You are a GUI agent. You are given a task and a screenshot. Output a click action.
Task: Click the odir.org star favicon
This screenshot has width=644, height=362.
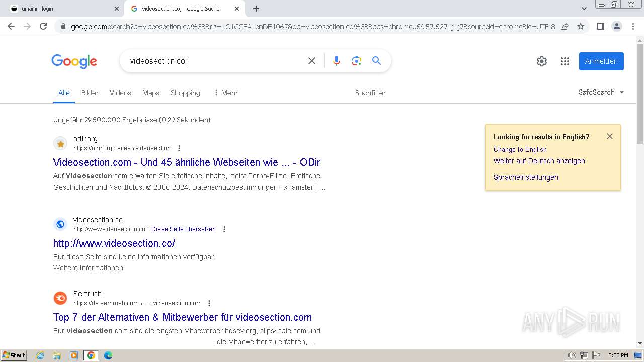[60, 143]
